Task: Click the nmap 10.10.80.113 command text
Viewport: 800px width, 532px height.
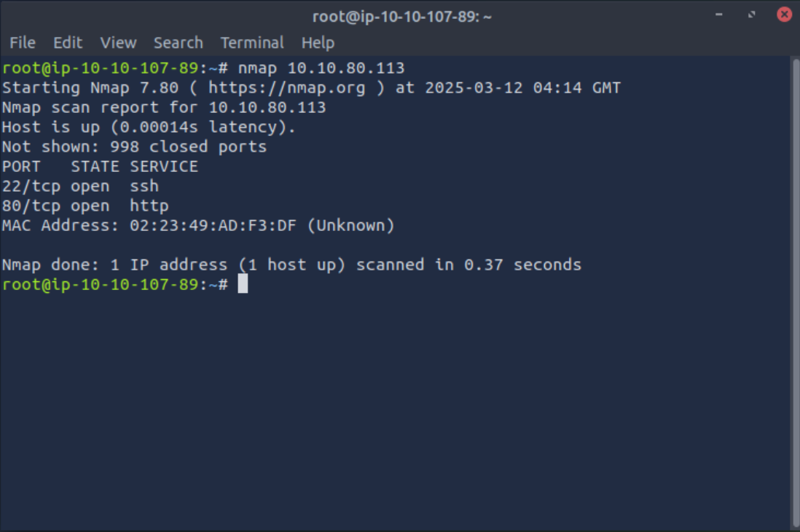Action: (x=321, y=68)
